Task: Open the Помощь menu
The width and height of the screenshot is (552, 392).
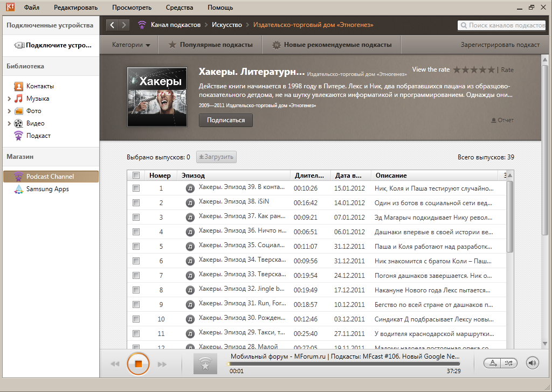Action: coord(220,8)
